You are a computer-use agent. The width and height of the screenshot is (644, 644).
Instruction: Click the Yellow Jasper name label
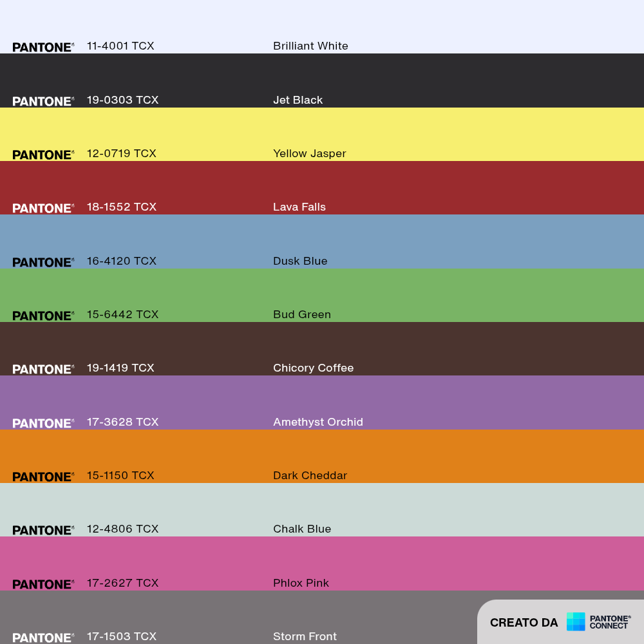tap(309, 154)
